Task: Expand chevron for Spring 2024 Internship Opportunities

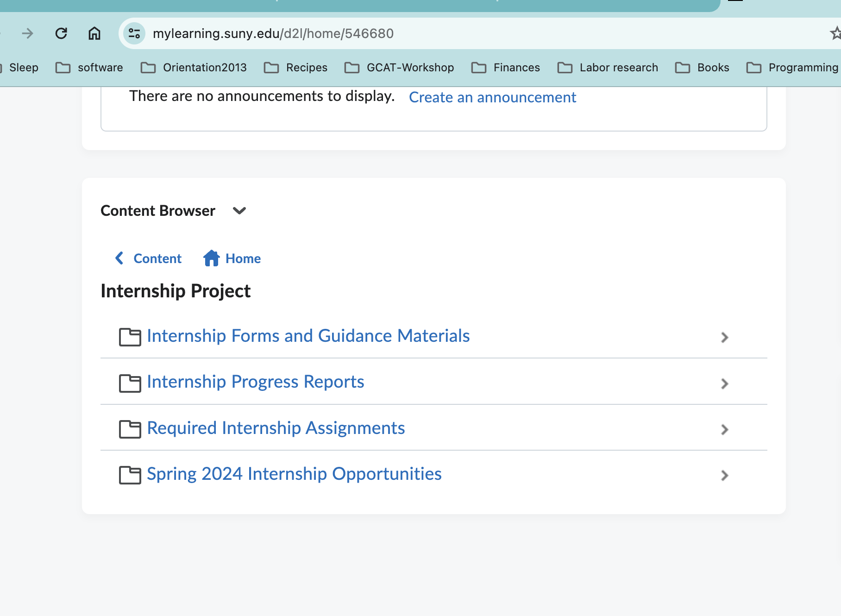Action: [725, 475]
